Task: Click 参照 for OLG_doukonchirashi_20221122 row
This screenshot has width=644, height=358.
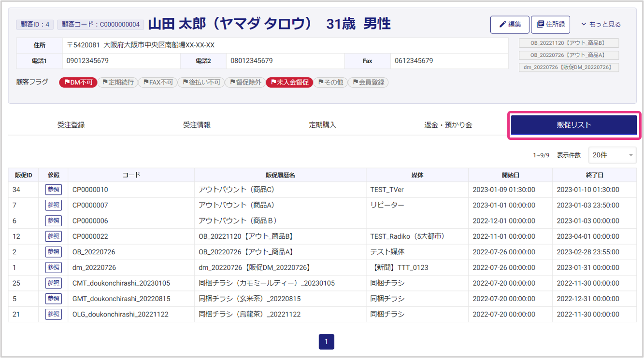Action: click(53, 314)
